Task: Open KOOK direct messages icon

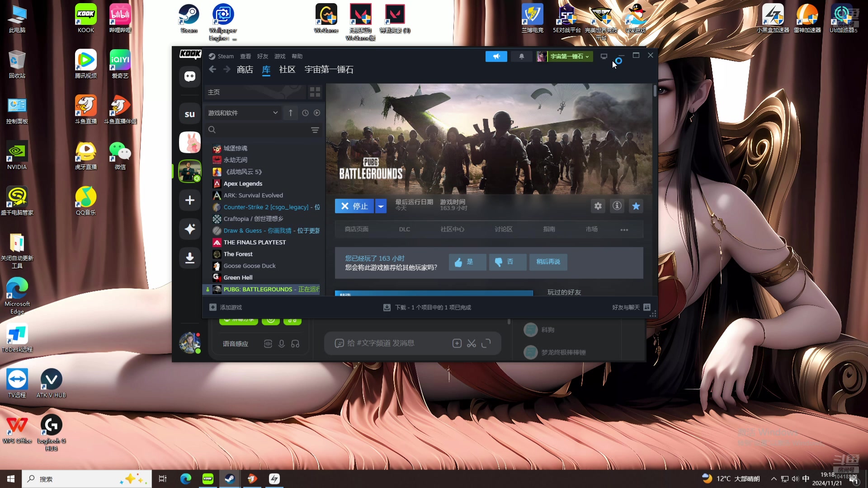Action: tap(189, 76)
